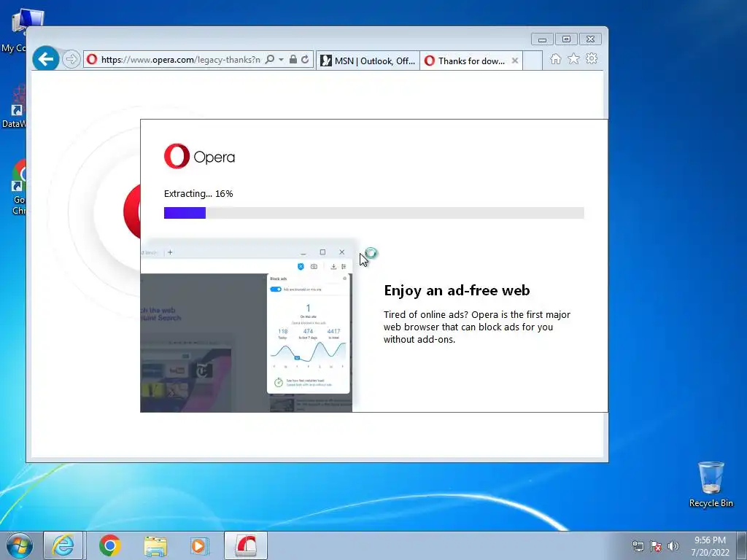View the security lock icon report

[x=293, y=60]
